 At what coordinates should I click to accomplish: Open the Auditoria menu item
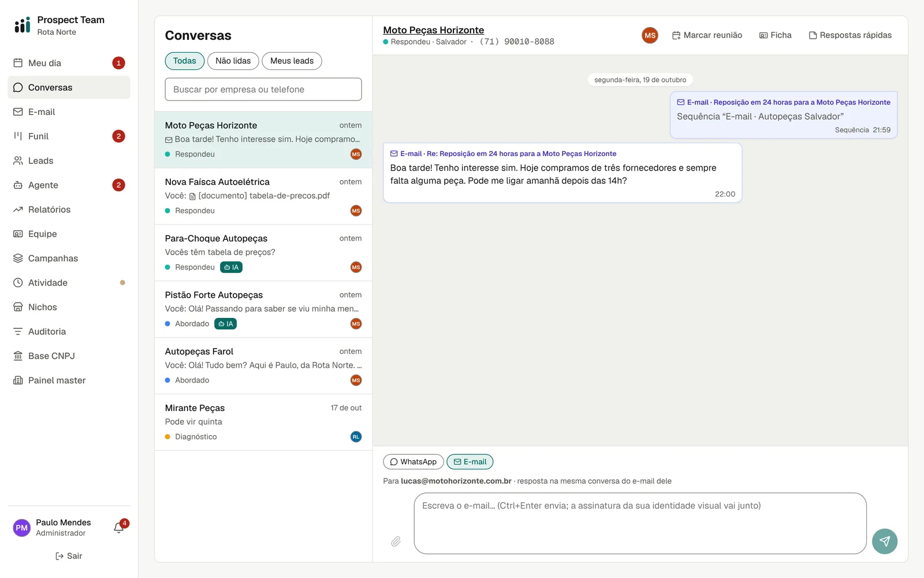[69, 331]
